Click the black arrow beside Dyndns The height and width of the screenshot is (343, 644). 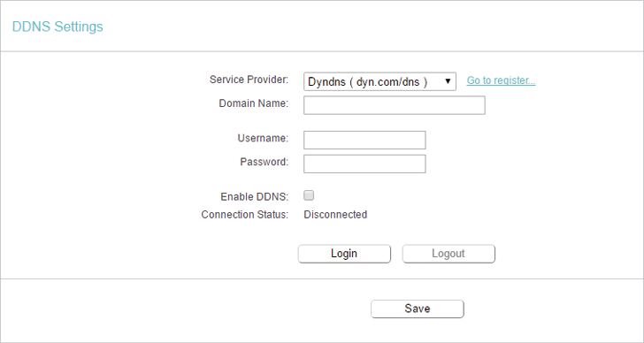[448, 80]
